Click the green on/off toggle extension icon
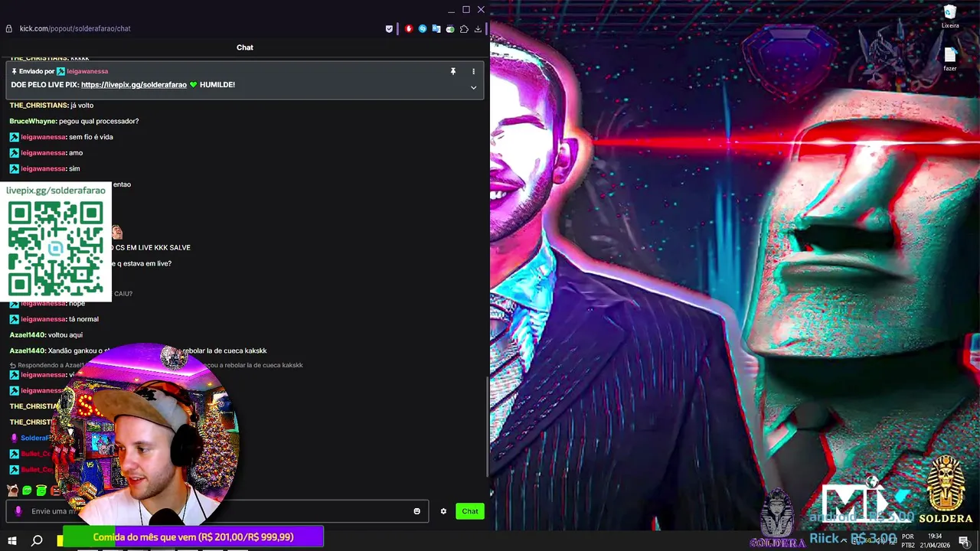Viewport: 980px width, 551px height. [x=450, y=29]
